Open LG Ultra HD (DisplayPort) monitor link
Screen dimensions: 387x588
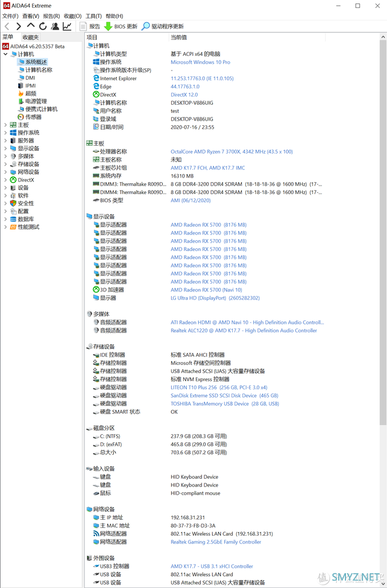click(x=215, y=298)
